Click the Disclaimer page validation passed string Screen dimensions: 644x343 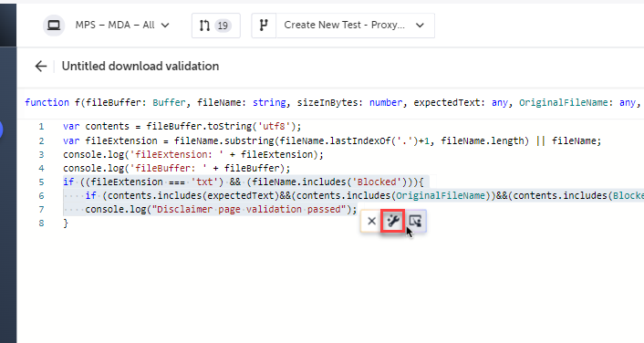click(x=249, y=210)
